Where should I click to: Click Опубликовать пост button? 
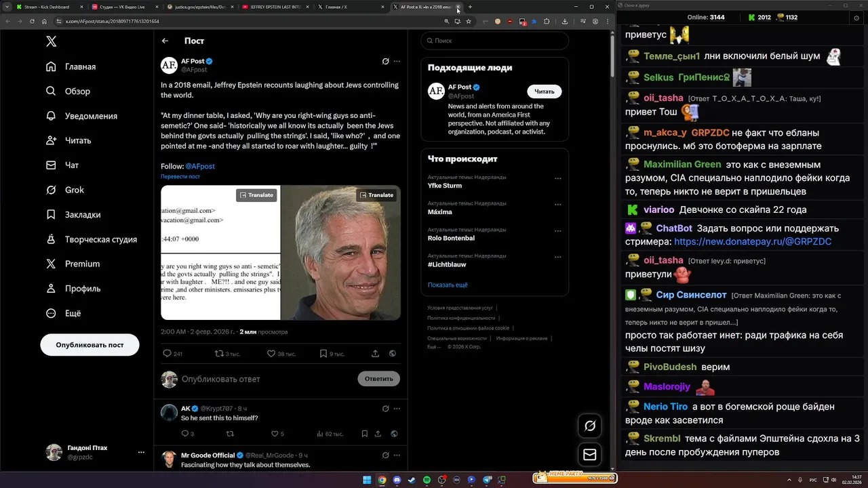(x=90, y=344)
